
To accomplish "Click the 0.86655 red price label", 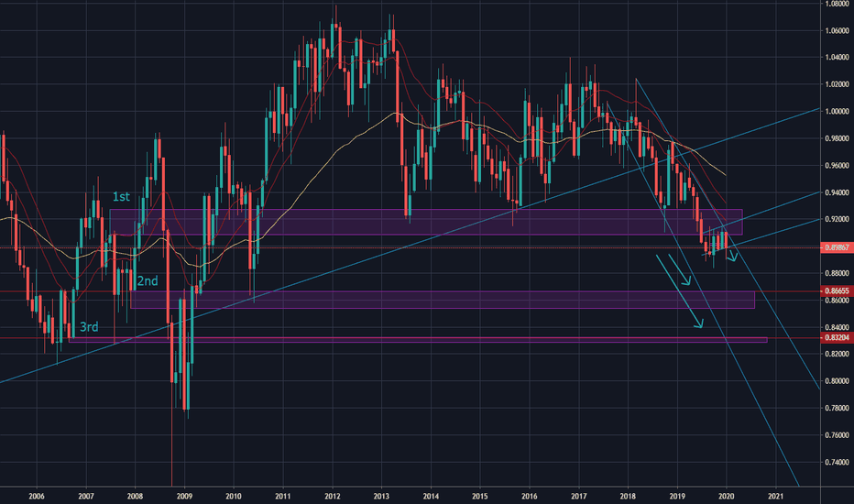I will [838, 291].
